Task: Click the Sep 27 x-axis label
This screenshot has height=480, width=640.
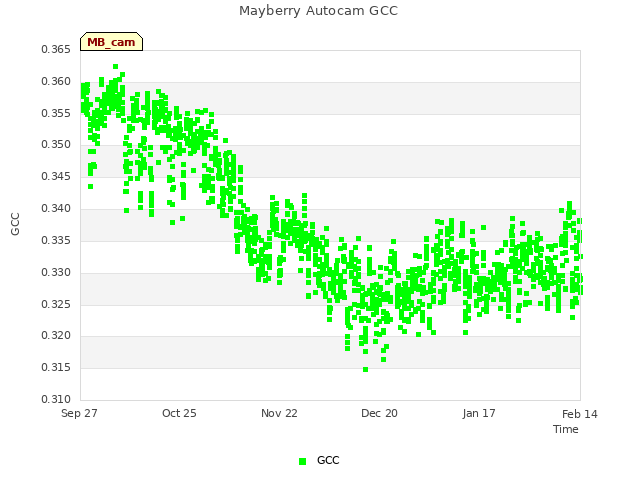Action: pos(79,413)
